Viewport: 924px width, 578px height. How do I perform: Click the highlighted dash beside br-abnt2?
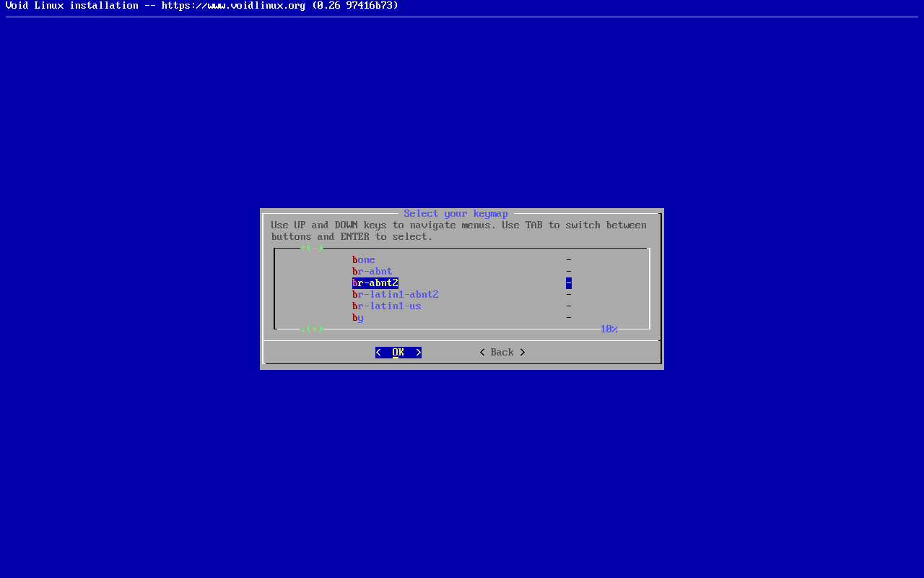(569, 283)
